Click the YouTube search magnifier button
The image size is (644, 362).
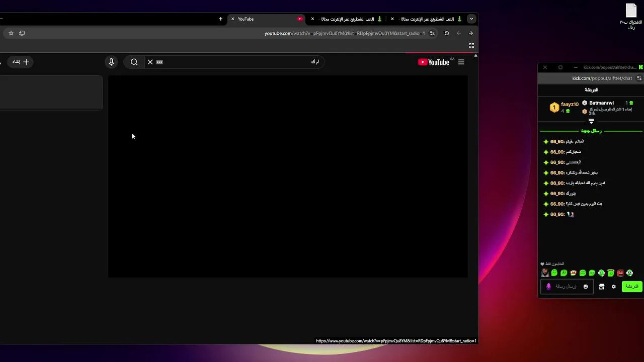click(x=134, y=62)
